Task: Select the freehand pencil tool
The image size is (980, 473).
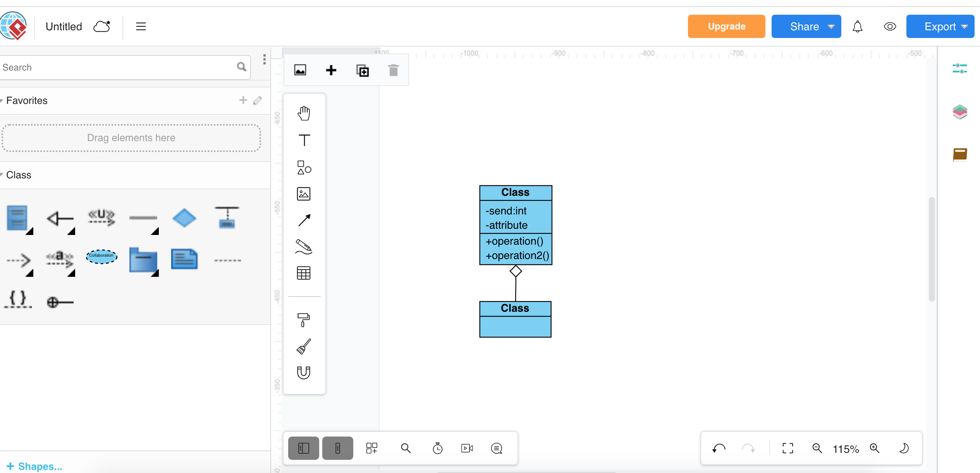Action: coord(304,247)
